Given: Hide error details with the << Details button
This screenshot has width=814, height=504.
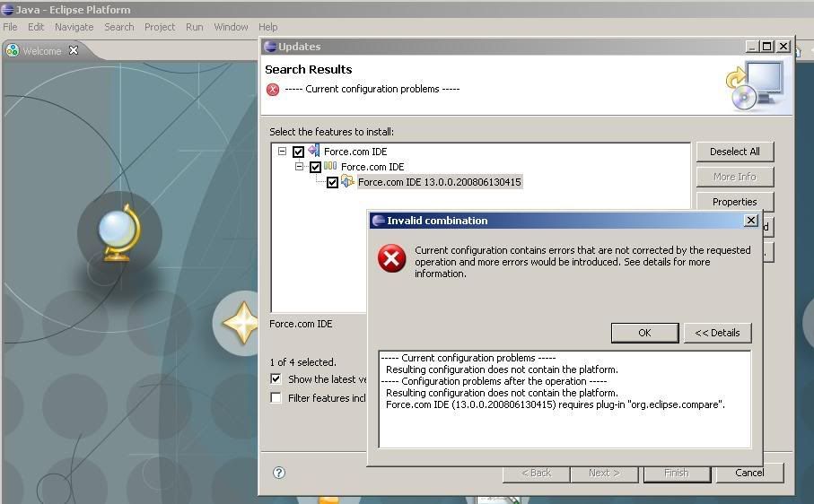Looking at the screenshot, I should (717, 333).
